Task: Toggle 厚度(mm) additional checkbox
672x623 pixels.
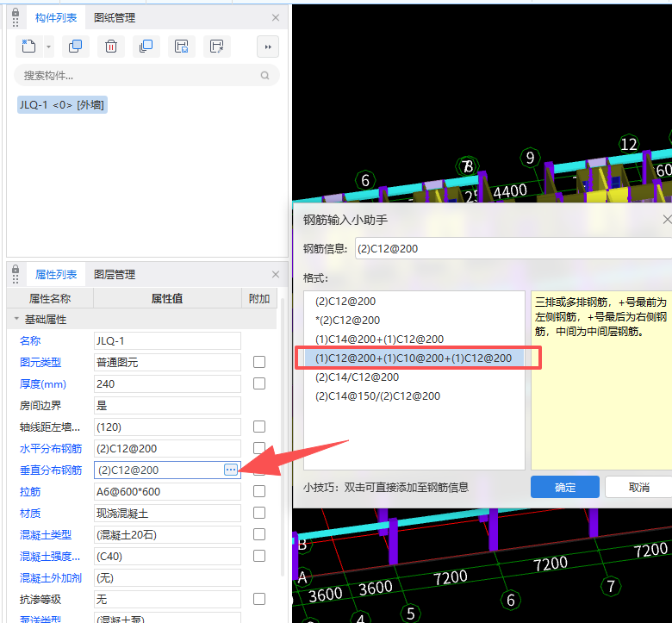Action: [259, 383]
